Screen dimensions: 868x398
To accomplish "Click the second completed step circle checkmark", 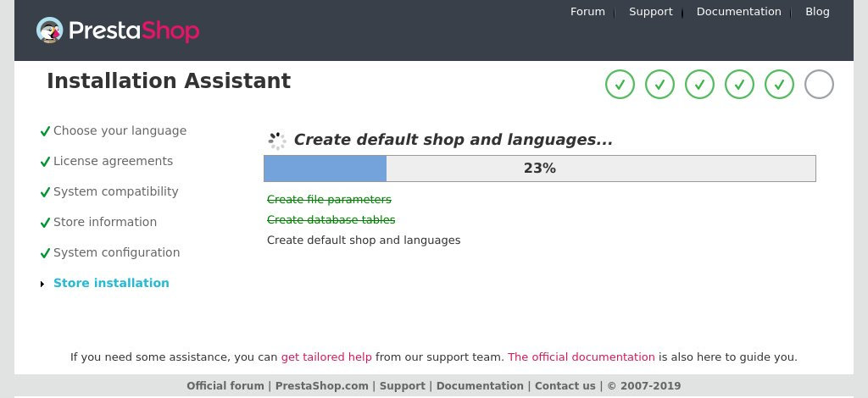I will pyautogui.click(x=659, y=85).
